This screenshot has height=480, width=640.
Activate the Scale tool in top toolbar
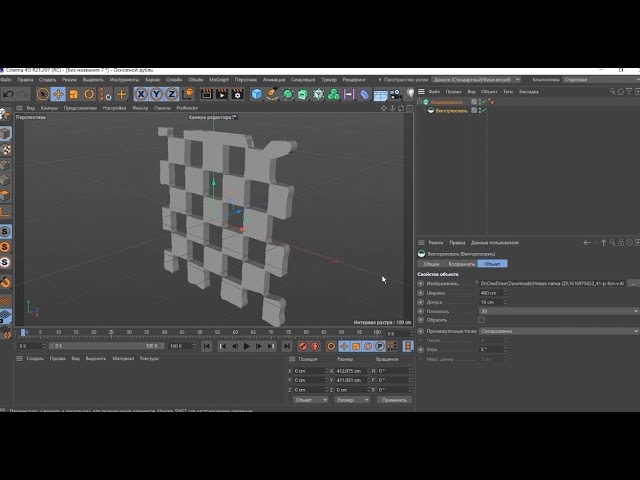(x=73, y=94)
